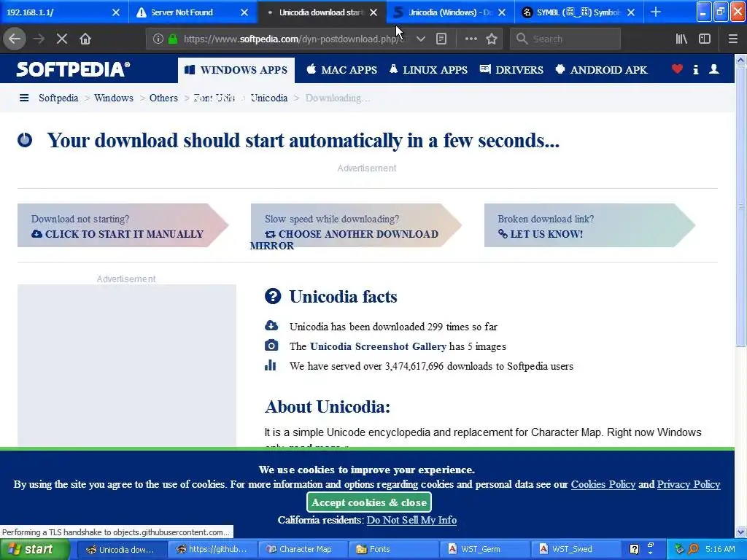Click the orange magnifier tray icon
This screenshot has width=747, height=560.
(x=693, y=549)
